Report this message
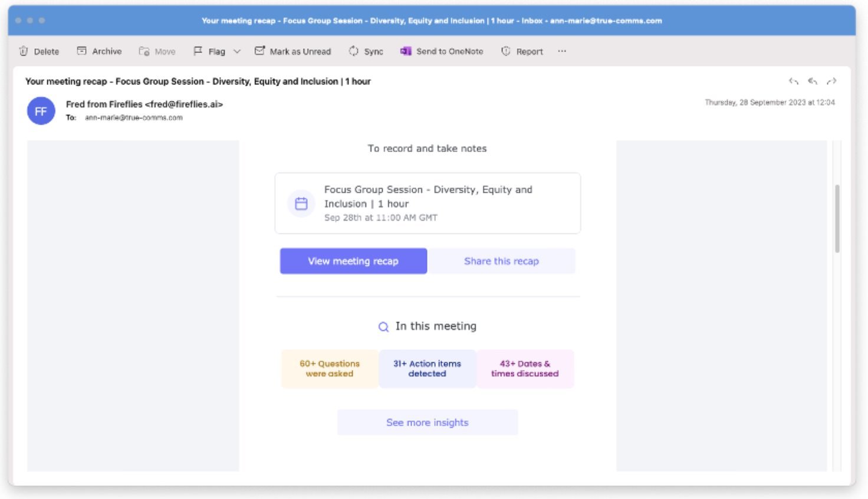The image size is (868, 499). [x=522, y=51]
